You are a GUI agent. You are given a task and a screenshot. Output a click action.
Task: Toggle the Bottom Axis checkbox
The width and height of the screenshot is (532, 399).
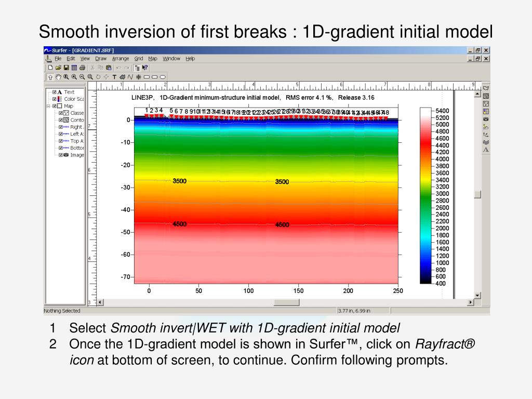[61, 148]
